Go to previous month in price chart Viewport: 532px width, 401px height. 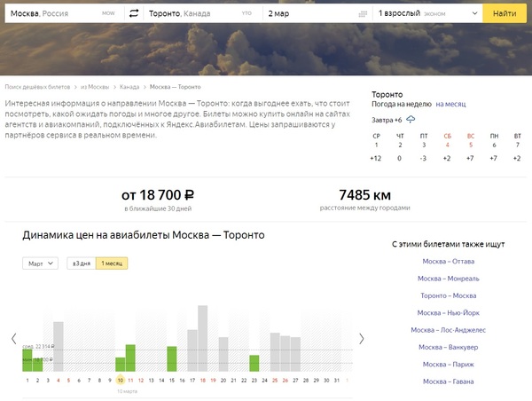point(13,338)
